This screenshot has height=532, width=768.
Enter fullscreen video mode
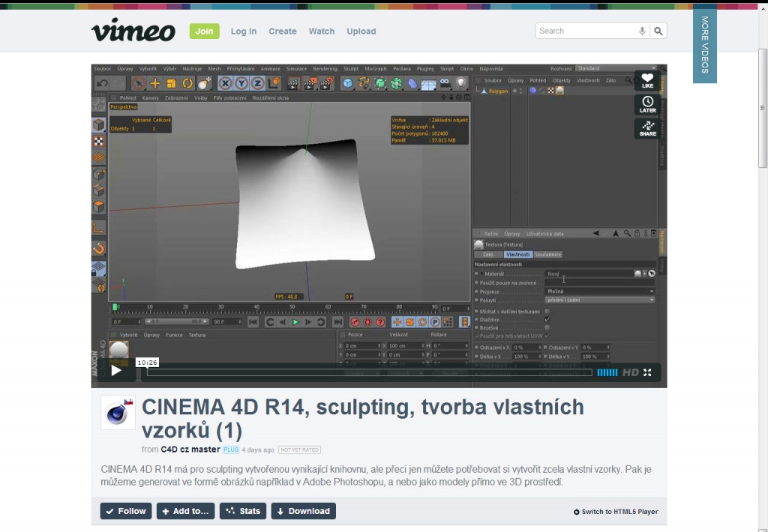tap(647, 372)
